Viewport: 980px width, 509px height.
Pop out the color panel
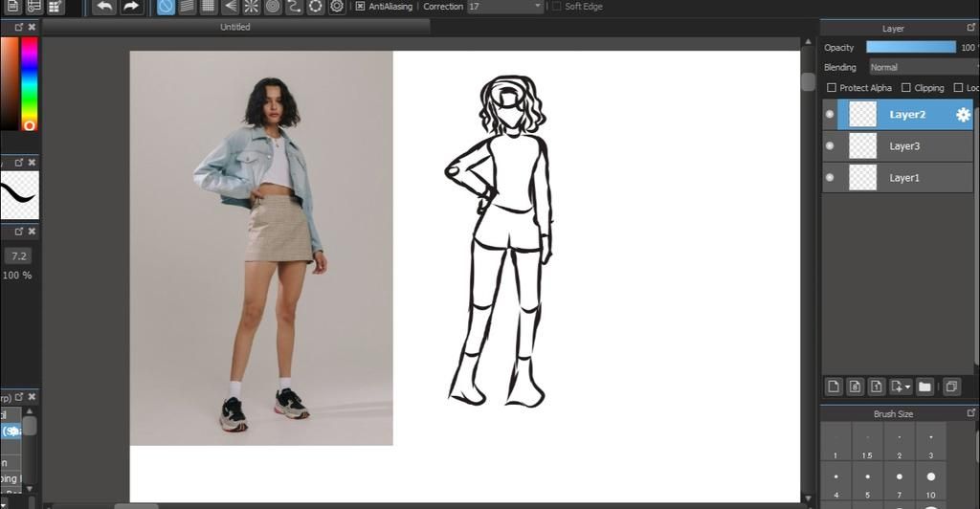19,27
